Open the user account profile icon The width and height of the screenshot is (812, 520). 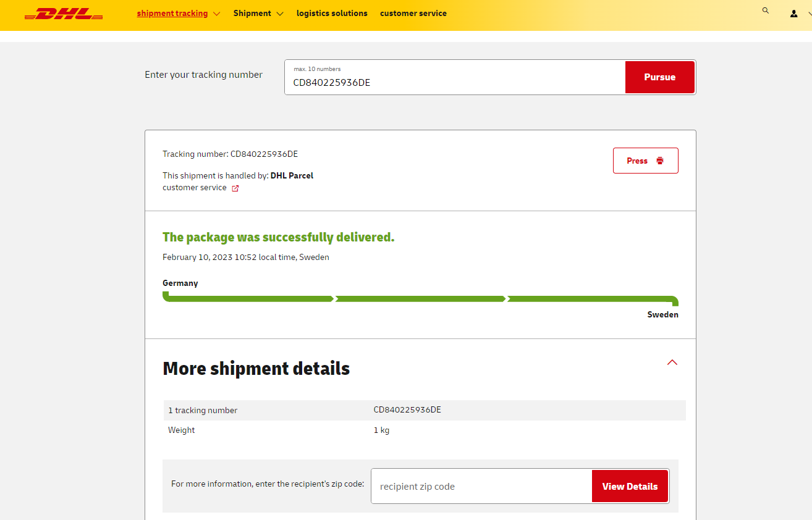[793, 14]
